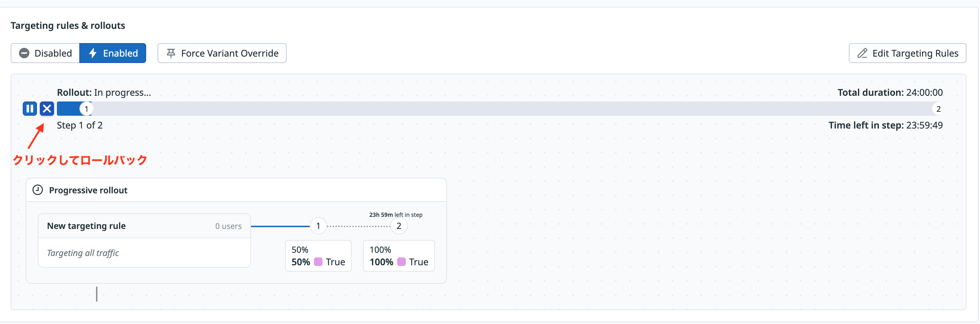Set the flag to Enabled
This screenshot has width=980, height=324.
tap(113, 53)
